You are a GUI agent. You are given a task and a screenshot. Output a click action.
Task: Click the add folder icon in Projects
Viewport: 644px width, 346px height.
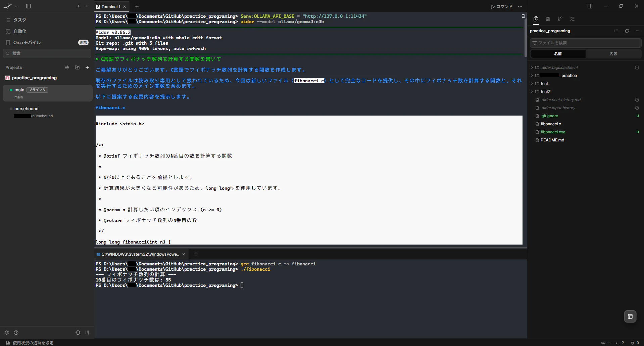(x=77, y=68)
